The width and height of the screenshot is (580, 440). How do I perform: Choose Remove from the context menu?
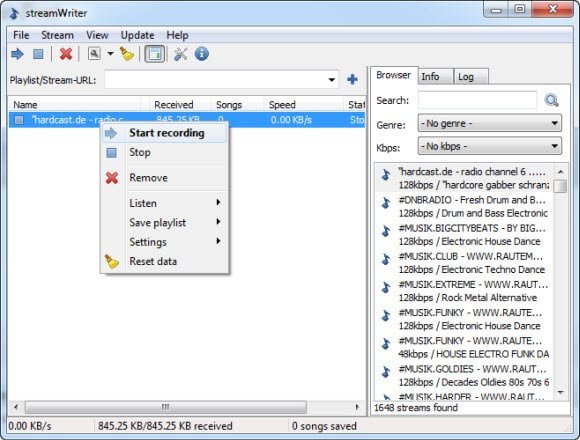[x=165, y=178]
